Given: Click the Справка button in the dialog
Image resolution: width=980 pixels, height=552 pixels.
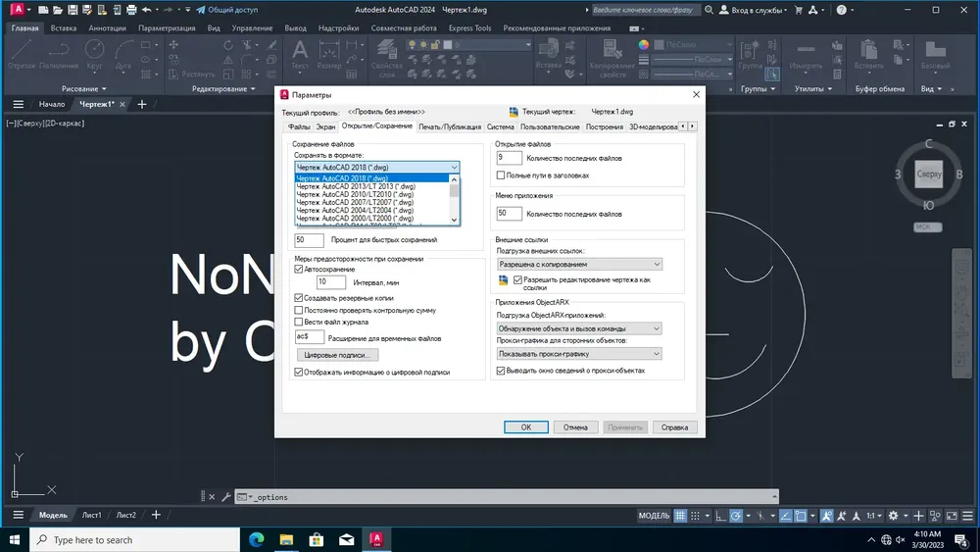Looking at the screenshot, I should (x=674, y=427).
